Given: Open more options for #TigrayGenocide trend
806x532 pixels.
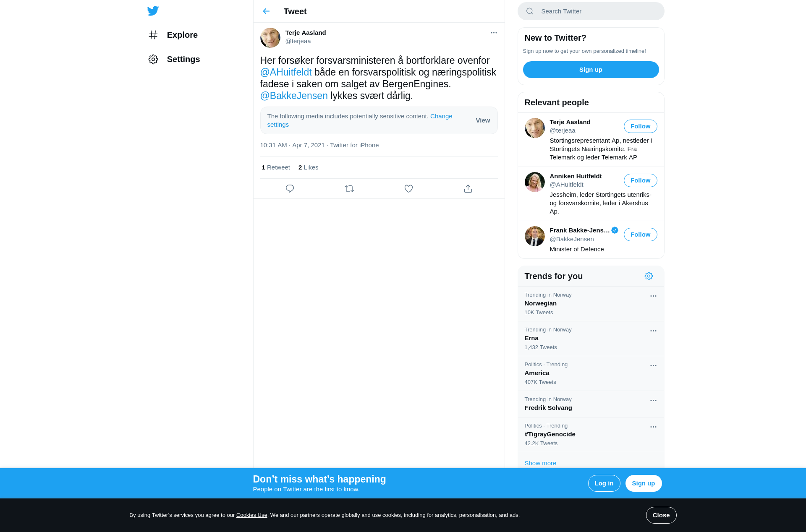Looking at the screenshot, I should coord(653,427).
